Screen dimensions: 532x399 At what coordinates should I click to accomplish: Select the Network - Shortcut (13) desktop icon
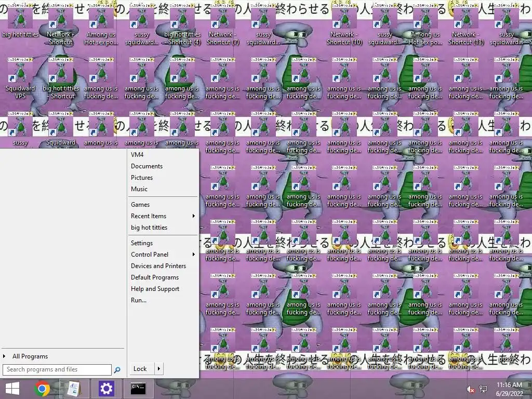(x=465, y=25)
